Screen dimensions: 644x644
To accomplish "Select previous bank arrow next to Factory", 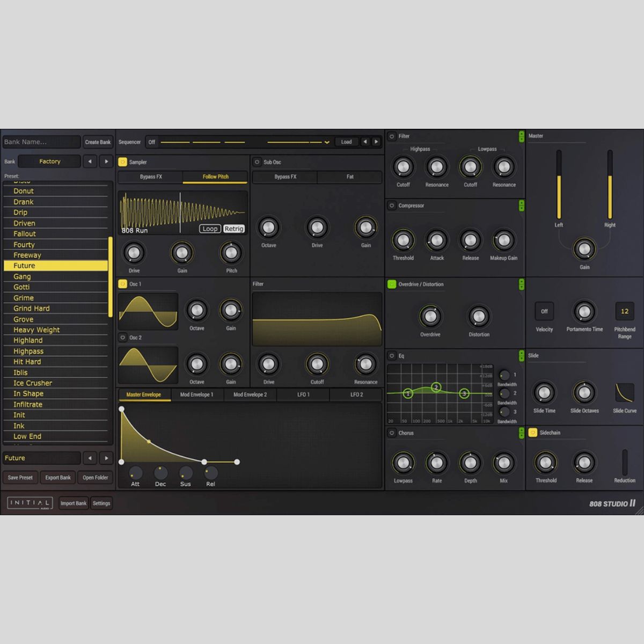I will click(90, 162).
